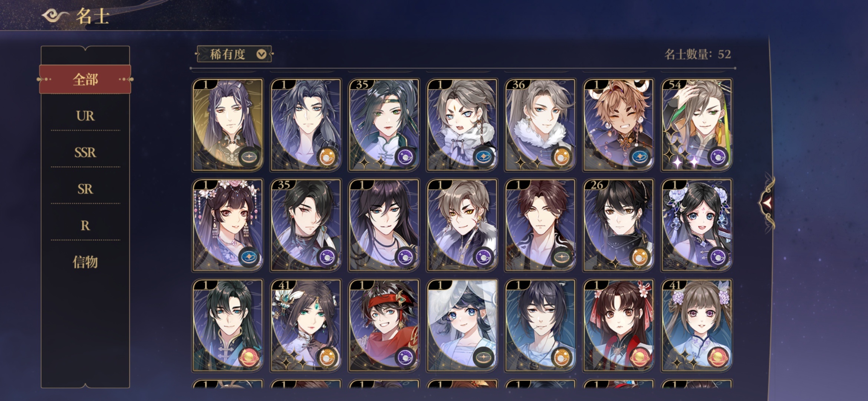Tap purple planet icon on the red-headband boy card
Image resolution: width=868 pixels, height=401 pixels.
[x=405, y=358]
